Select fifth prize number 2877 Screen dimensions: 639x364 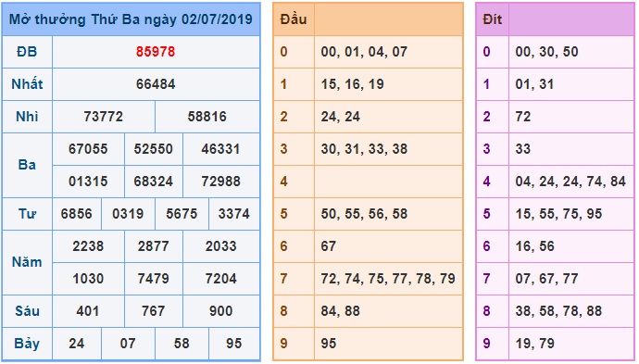point(153,246)
